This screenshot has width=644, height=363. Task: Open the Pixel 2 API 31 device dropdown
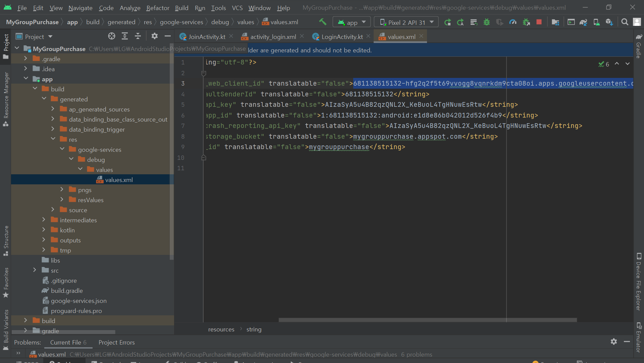pos(406,22)
